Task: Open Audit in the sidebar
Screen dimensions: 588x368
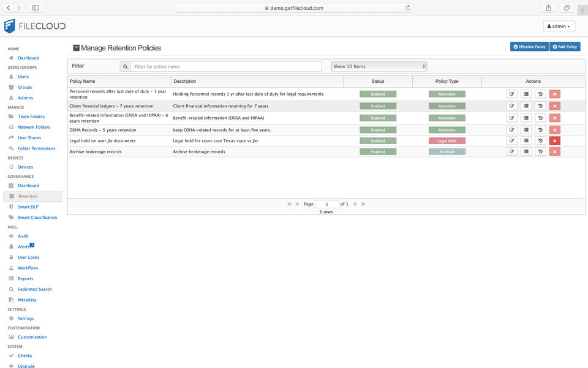Action: coord(23,236)
